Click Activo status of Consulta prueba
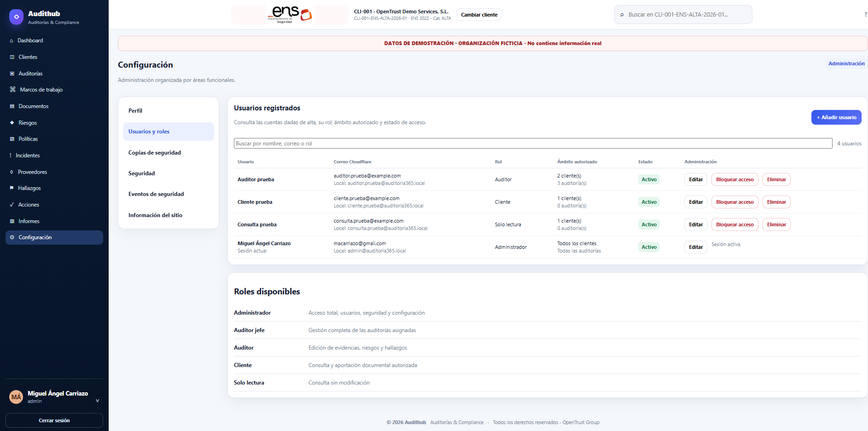868x431 pixels. point(649,224)
